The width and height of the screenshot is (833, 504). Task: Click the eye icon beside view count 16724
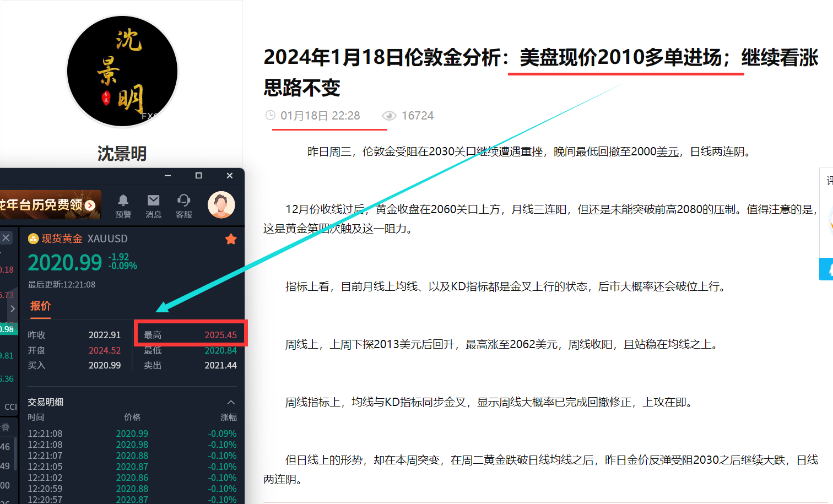point(390,116)
